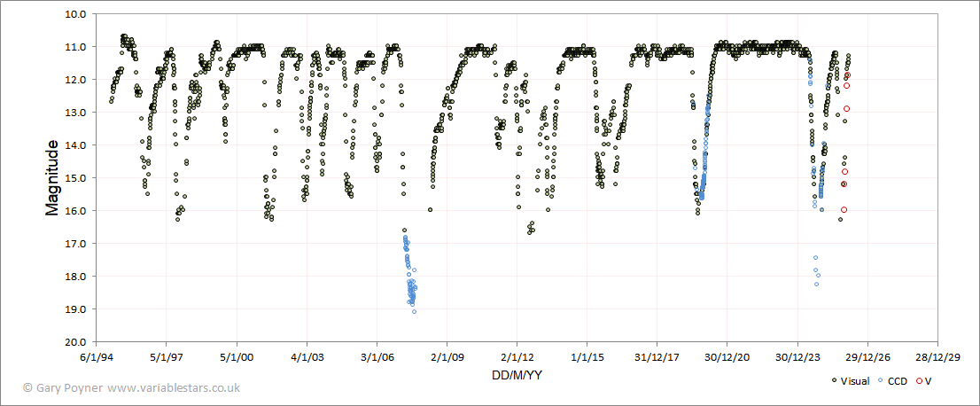This screenshot has height=406, width=980.
Task: Click the faintest blue CCD point near 19.0
Action: (415, 311)
